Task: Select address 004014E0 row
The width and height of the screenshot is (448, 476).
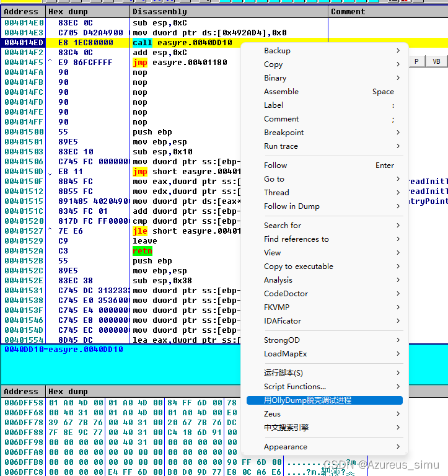Action: point(24,23)
